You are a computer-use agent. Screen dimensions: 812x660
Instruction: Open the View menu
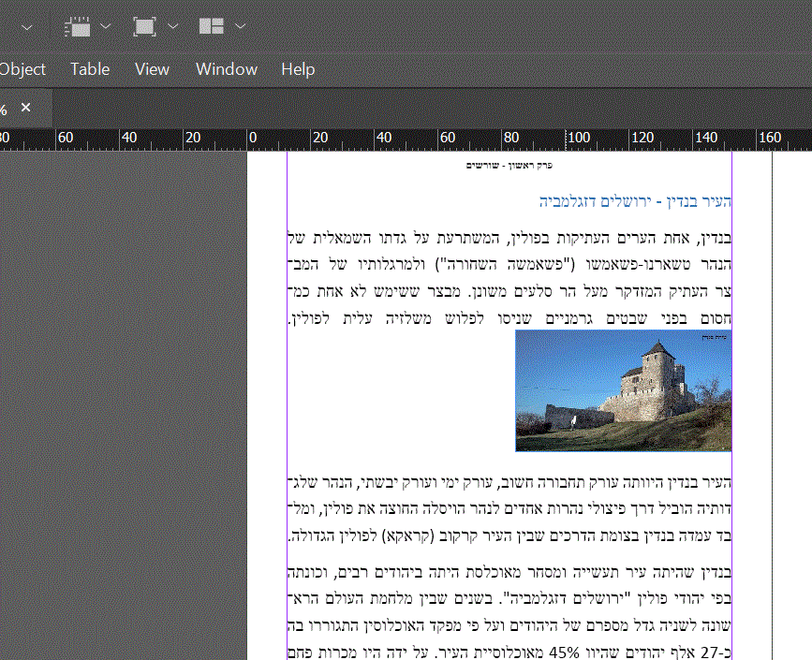point(152,69)
